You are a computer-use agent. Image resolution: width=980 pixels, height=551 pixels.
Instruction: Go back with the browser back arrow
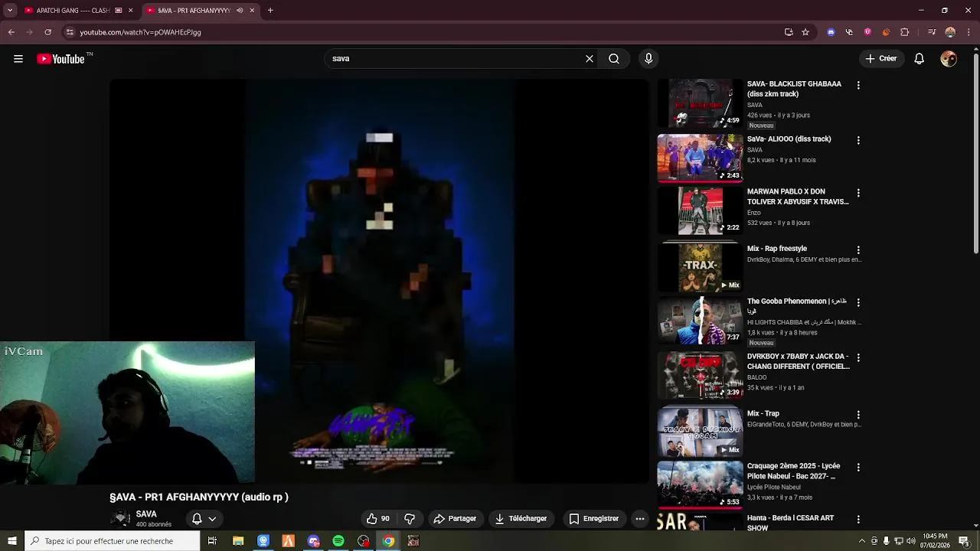point(11,32)
